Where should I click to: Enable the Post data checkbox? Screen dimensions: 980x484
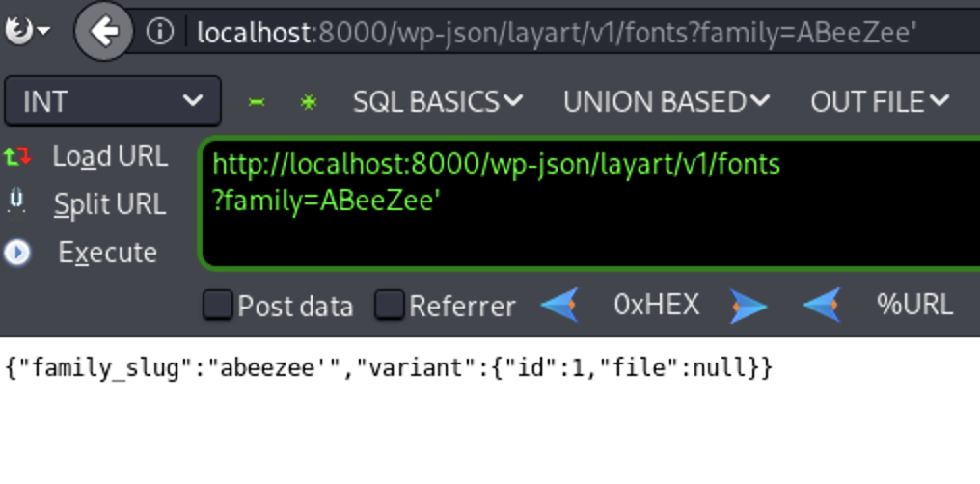tap(217, 306)
